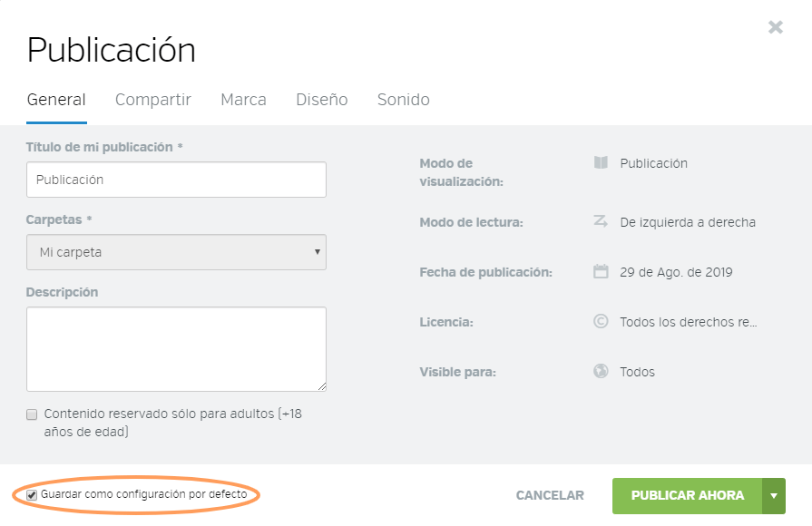
Task: Return to the General tab
Action: [56, 100]
